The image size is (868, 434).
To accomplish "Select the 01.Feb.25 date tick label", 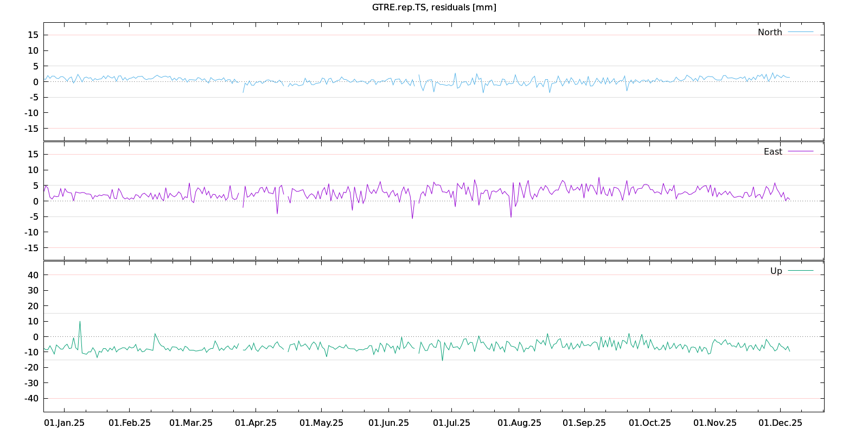I will (130, 423).
